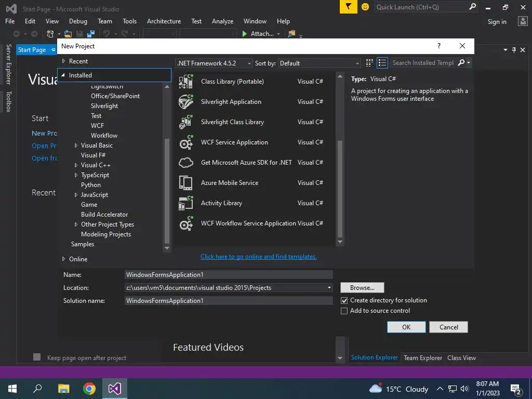Click the Redo toolbar icon
The width and height of the screenshot is (532, 399).
point(125,34)
